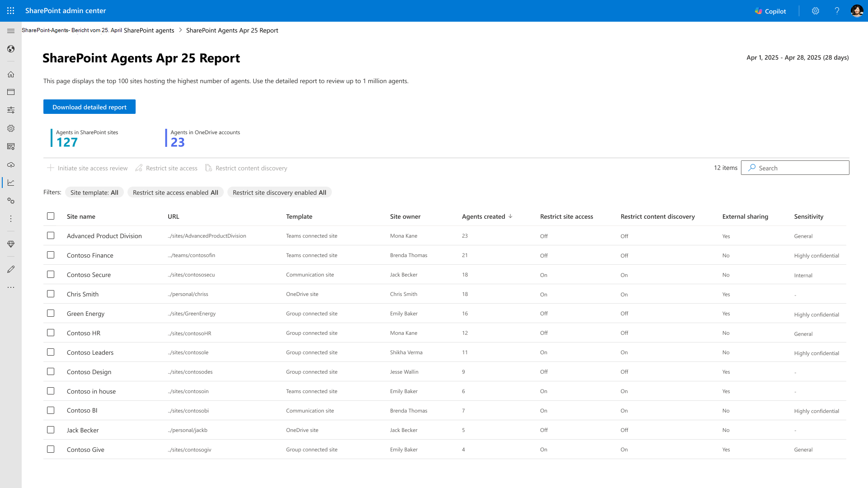Open the Restrict site discovery enabled filter
This screenshot has width=868, height=488.
[x=279, y=192]
